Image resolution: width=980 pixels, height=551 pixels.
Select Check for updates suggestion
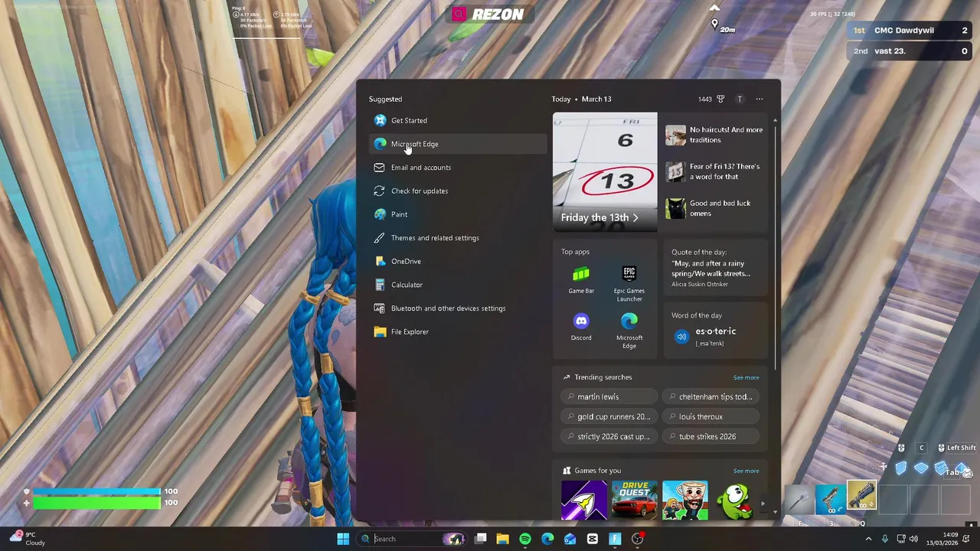point(458,191)
